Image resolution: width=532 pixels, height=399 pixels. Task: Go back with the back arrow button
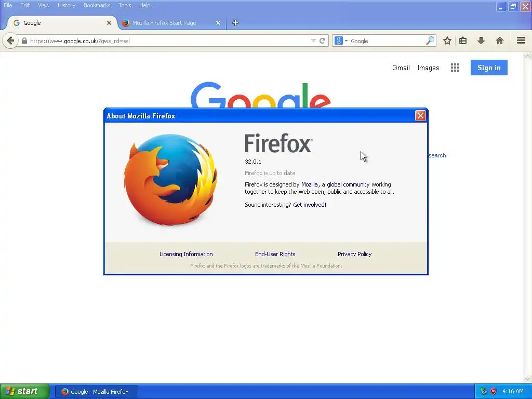pyautogui.click(x=10, y=41)
